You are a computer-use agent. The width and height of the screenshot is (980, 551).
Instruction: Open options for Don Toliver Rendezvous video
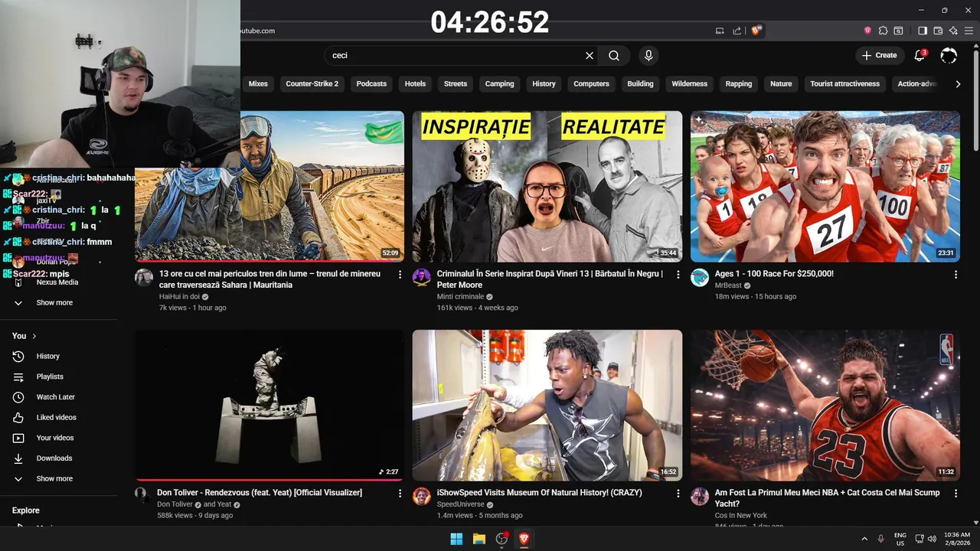tap(400, 494)
